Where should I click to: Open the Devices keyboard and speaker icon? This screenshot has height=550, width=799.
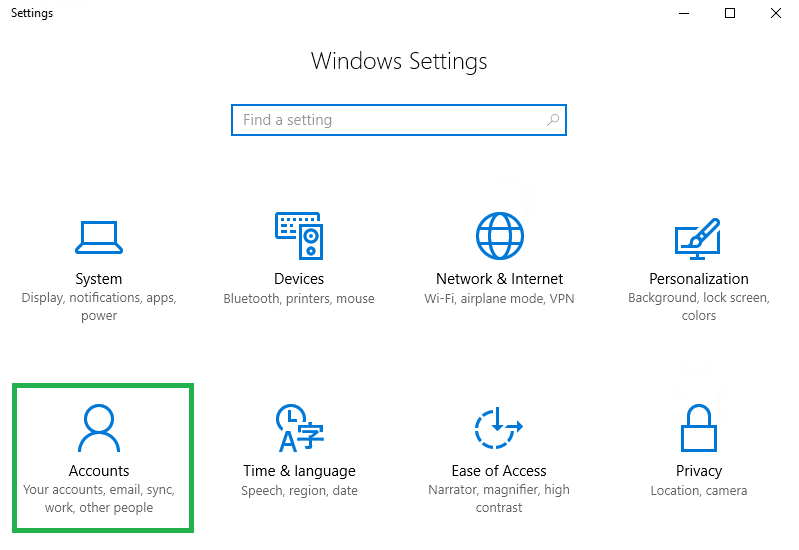coord(299,235)
